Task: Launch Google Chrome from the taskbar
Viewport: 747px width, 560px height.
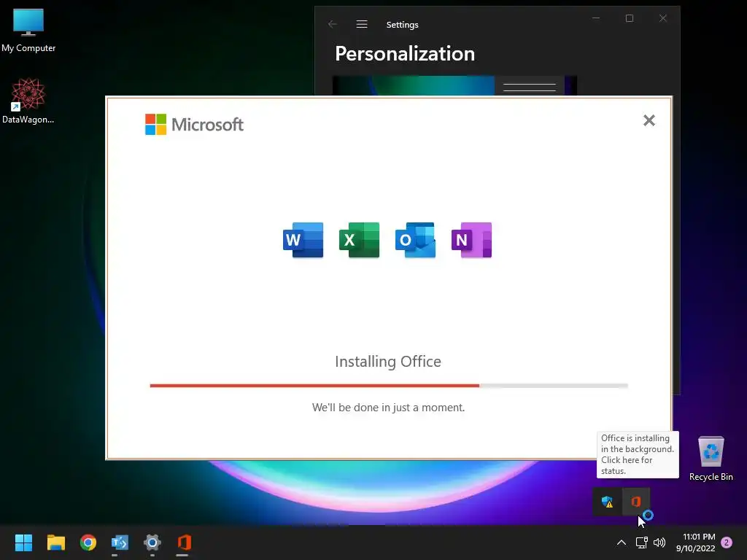Action: [88, 542]
